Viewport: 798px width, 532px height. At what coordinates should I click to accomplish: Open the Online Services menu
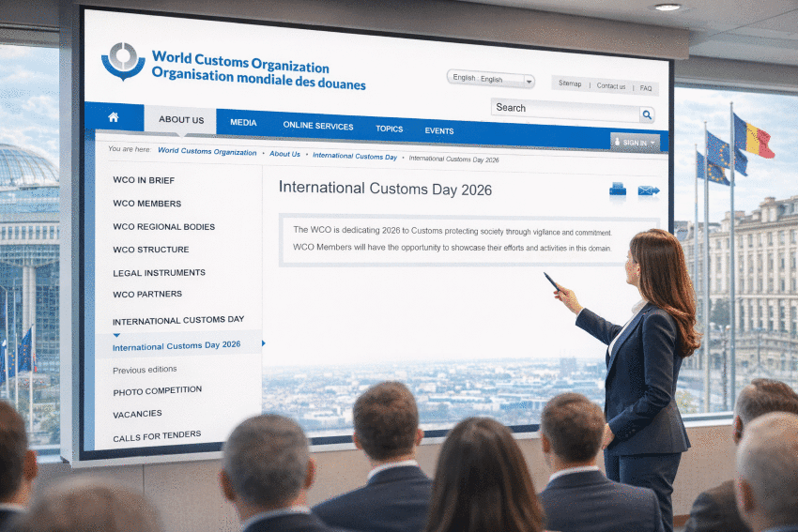click(318, 127)
